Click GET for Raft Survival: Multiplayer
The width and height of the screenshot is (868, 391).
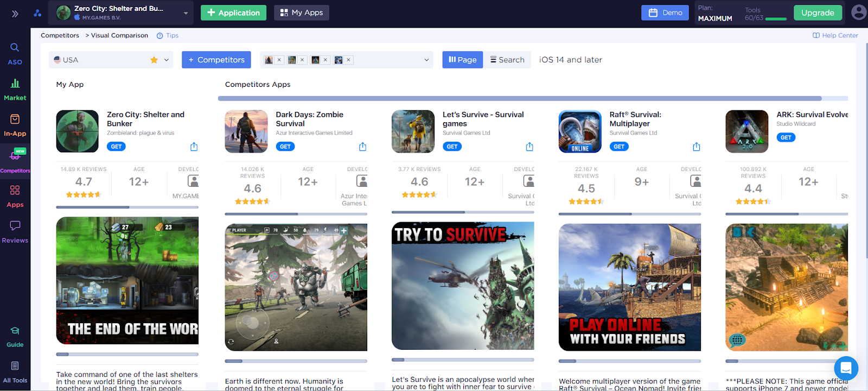pyautogui.click(x=619, y=147)
